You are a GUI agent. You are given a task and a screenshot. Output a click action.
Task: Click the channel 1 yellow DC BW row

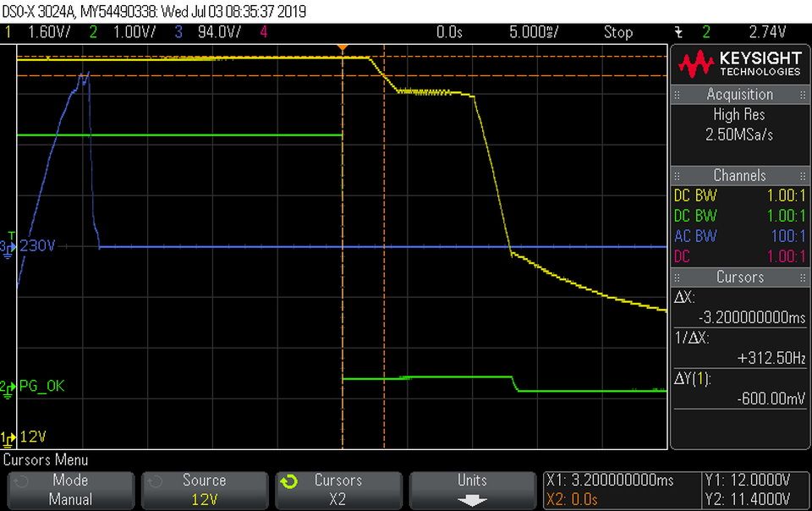coord(739,195)
